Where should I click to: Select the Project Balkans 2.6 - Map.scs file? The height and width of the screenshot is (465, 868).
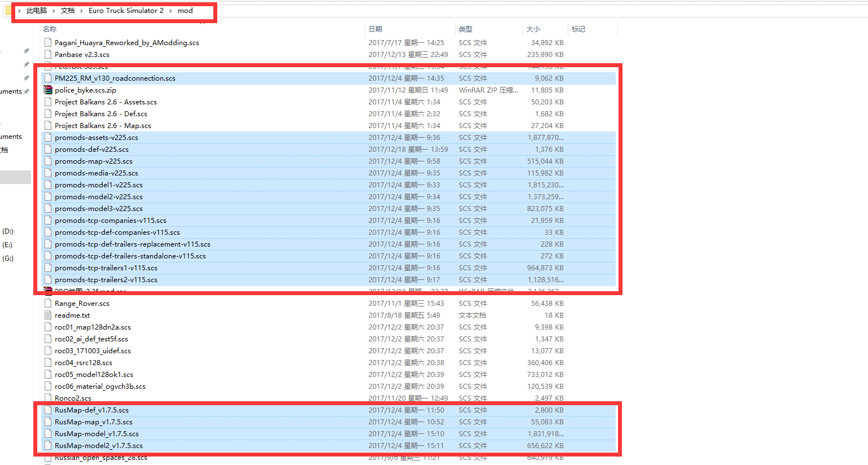click(x=103, y=126)
